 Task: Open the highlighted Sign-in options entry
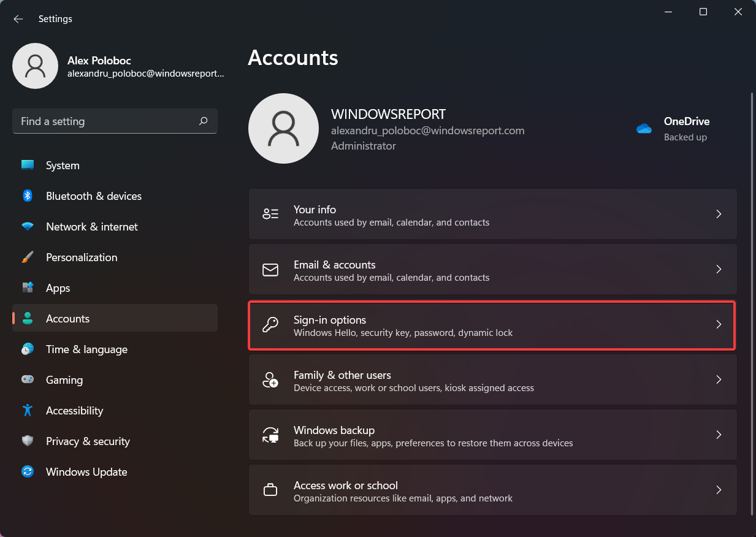click(491, 325)
